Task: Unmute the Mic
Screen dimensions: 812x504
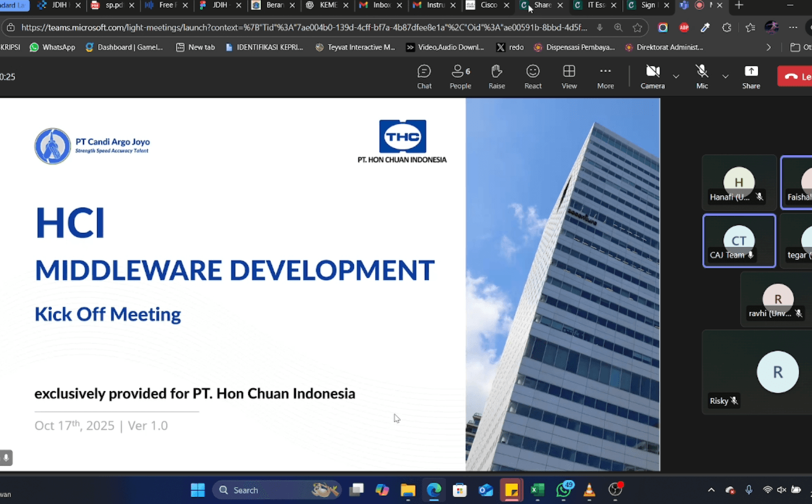Action: (702, 77)
